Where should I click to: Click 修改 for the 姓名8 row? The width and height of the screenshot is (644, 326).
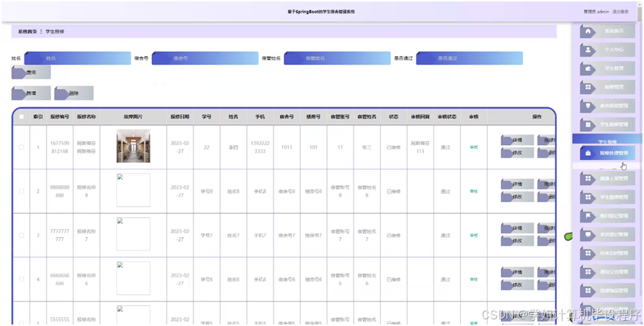[x=517, y=196]
